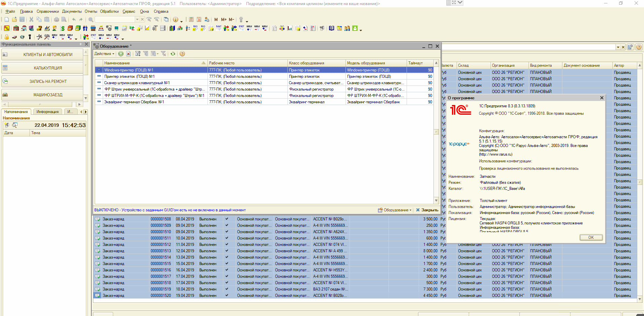Open the Файл menu

(10, 11)
